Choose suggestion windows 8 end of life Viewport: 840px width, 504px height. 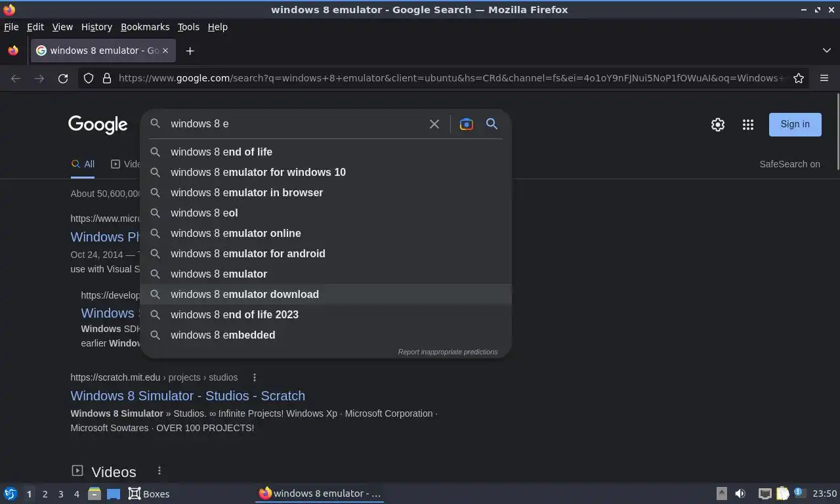[326, 152]
